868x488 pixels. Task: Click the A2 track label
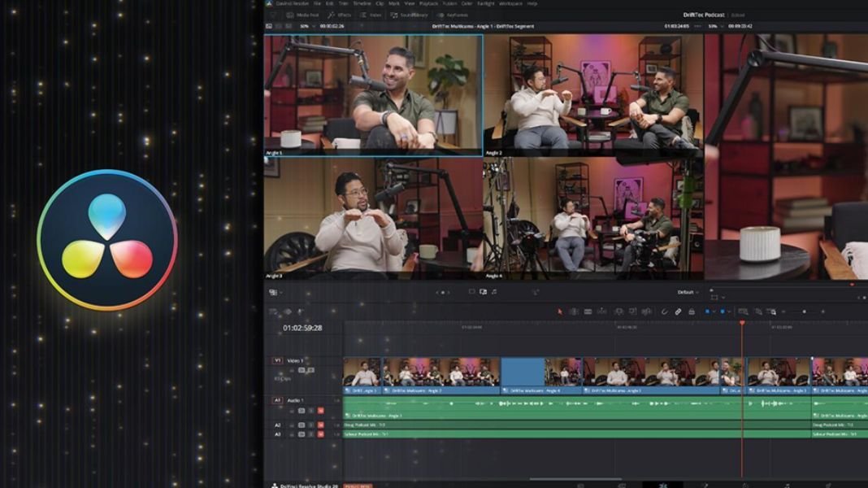tap(277, 425)
